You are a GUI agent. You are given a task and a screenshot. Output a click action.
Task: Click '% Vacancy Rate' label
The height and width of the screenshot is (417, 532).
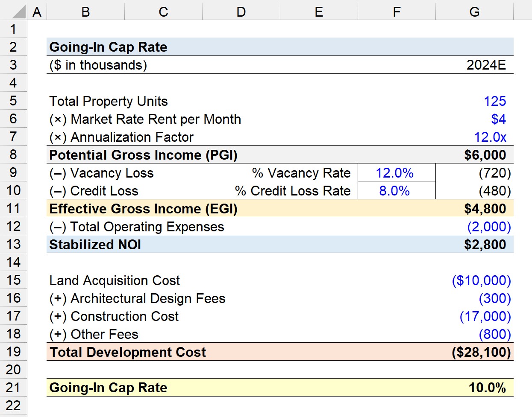(x=301, y=173)
